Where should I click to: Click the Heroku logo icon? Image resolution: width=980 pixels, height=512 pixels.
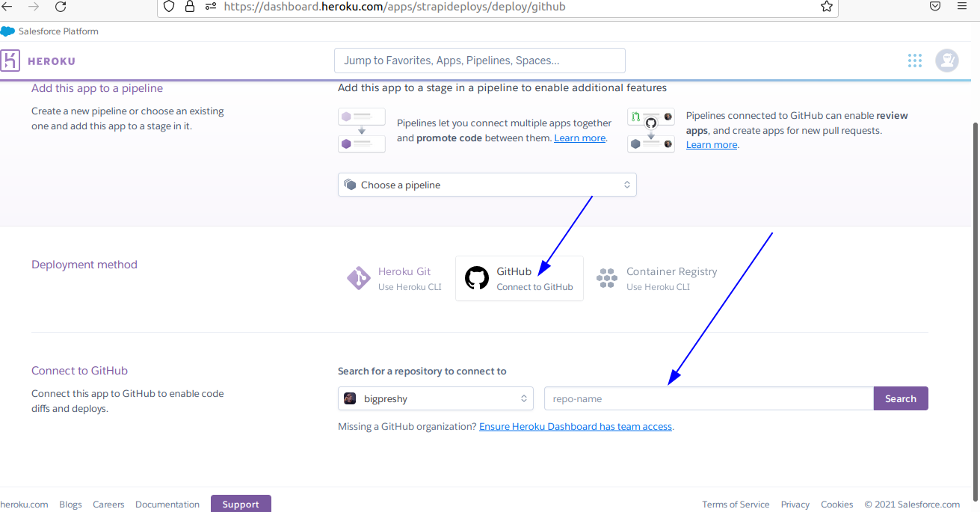pyautogui.click(x=10, y=61)
